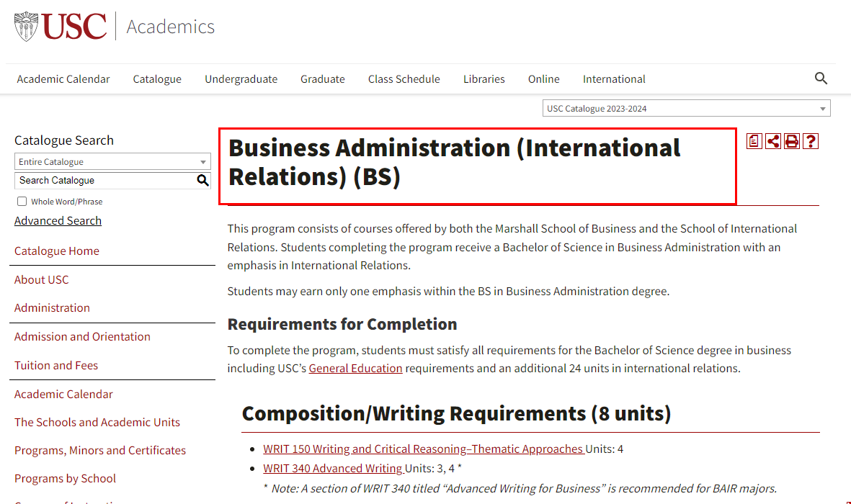
Task: Expand the catalogue year dropdown arrow
Action: pos(821,107)
